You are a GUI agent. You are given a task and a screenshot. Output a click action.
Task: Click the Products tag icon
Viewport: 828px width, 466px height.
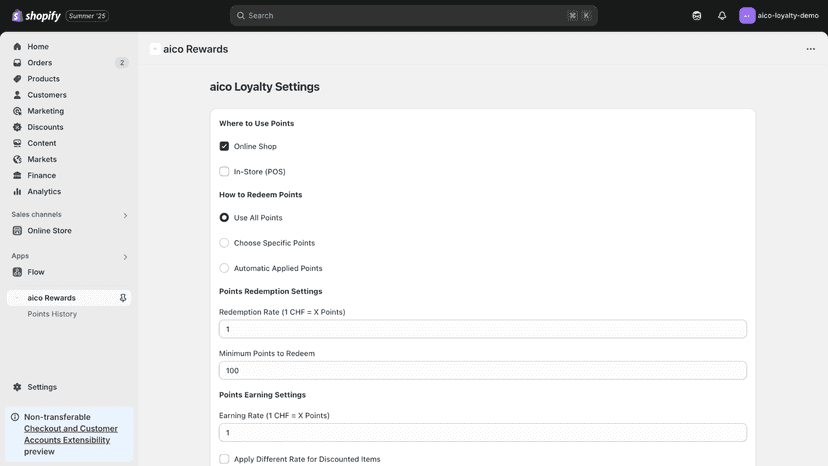point(17,79)
